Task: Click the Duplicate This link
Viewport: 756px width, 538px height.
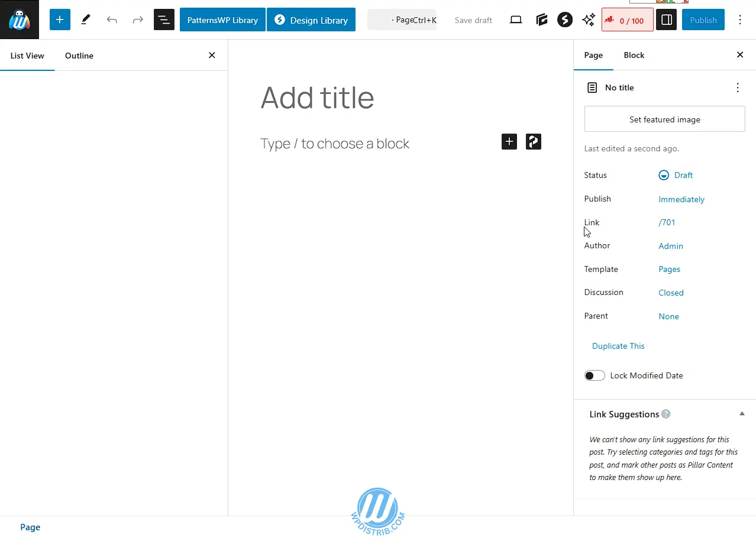Action: coord(618,346)
